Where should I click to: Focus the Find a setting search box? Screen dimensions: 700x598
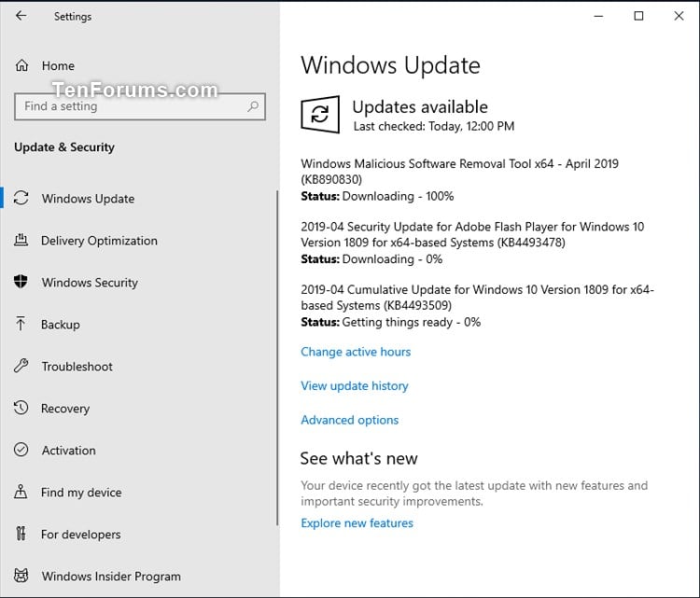point(140,106)
